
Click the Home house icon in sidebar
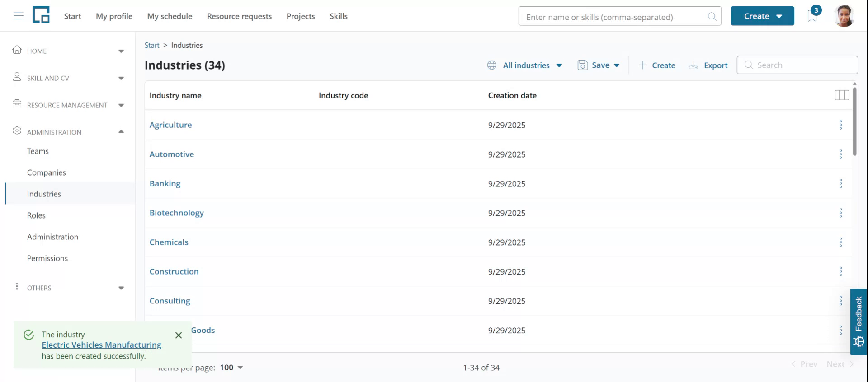coord(17,50)
